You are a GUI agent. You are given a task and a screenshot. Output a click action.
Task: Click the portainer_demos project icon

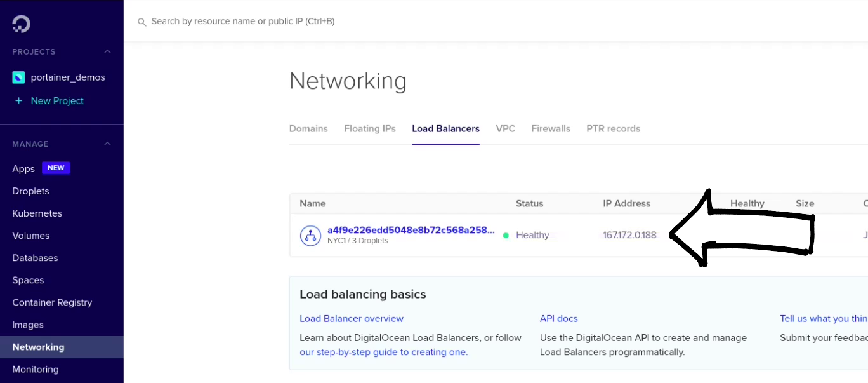(18, 77)
